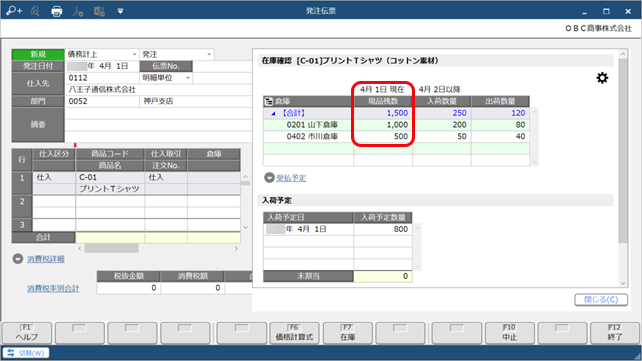Open the 債務計上 dropdown
Image resolution: width=642 pixels, height=361 pixels.
pyautogui.click(x=134, y=54)
